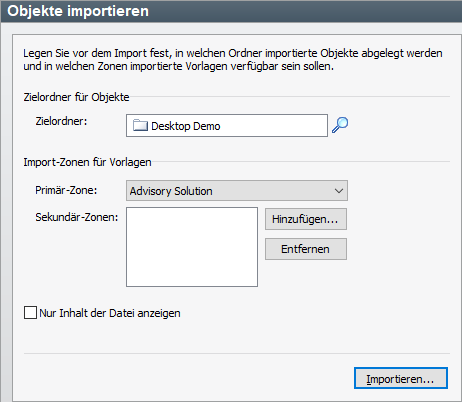Viewport: 462px width, 402px height.
Task: Click the Zielordner für Objekte group heading
Action: [76, 97]
